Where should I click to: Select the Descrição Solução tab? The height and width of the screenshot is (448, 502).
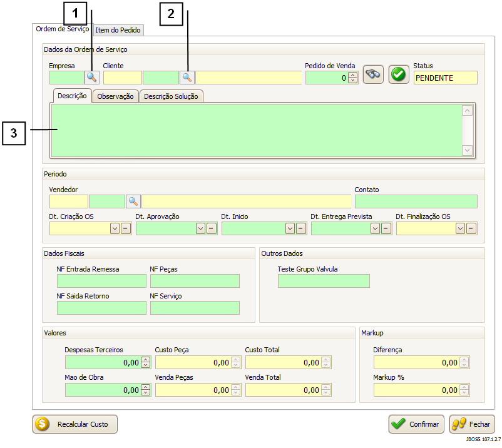(171, 96)
